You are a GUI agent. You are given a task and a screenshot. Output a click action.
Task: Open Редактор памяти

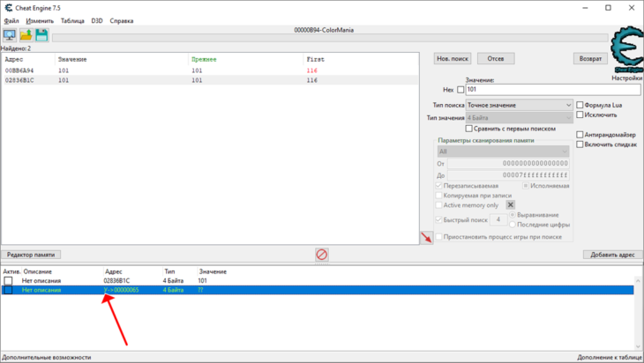[x=31, y=255]
